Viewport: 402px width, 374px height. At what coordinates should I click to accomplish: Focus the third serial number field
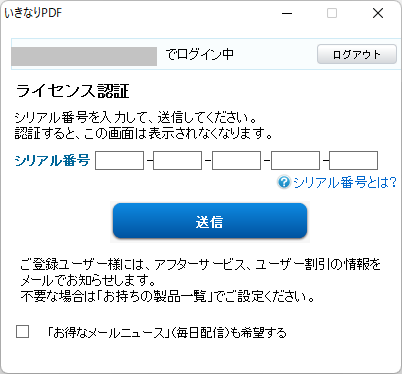click(236, 160)
